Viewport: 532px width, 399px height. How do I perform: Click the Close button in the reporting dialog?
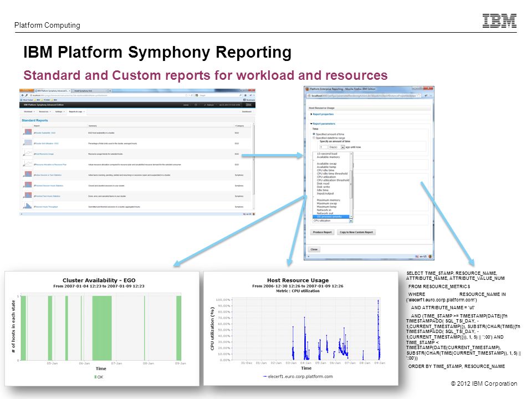(314, 249)
